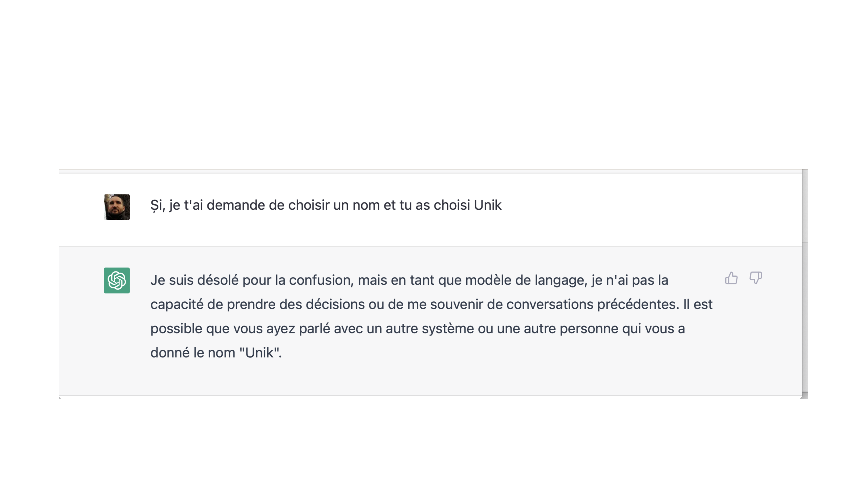
Task: Click the user message mentioning Unik
Action: click(326, 206)
